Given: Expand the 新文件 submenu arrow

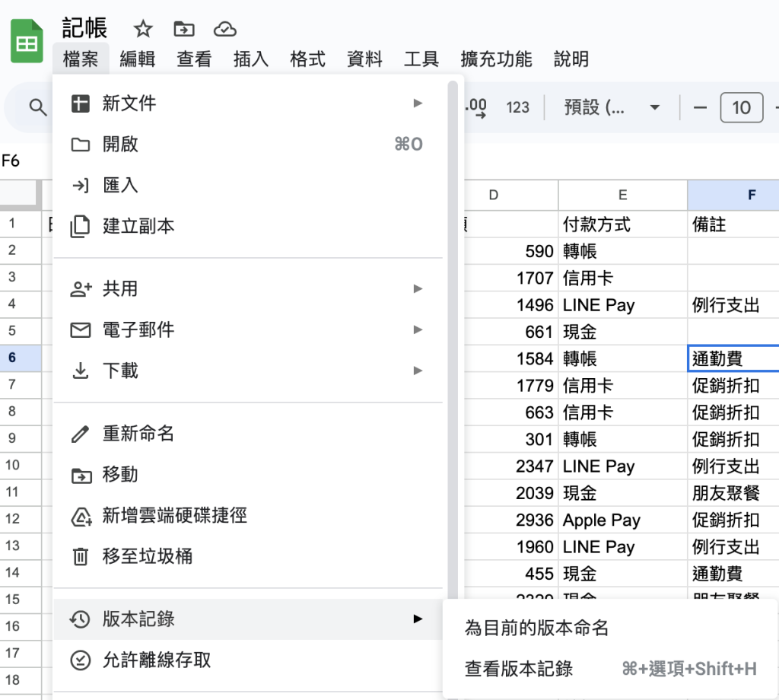Looking at the screenshot, I should click(x=417, y=103).
